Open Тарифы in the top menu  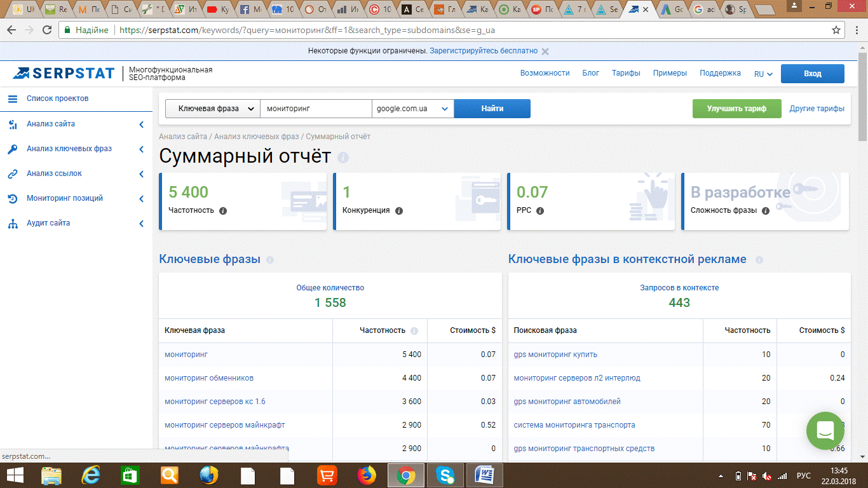(626, 73)
